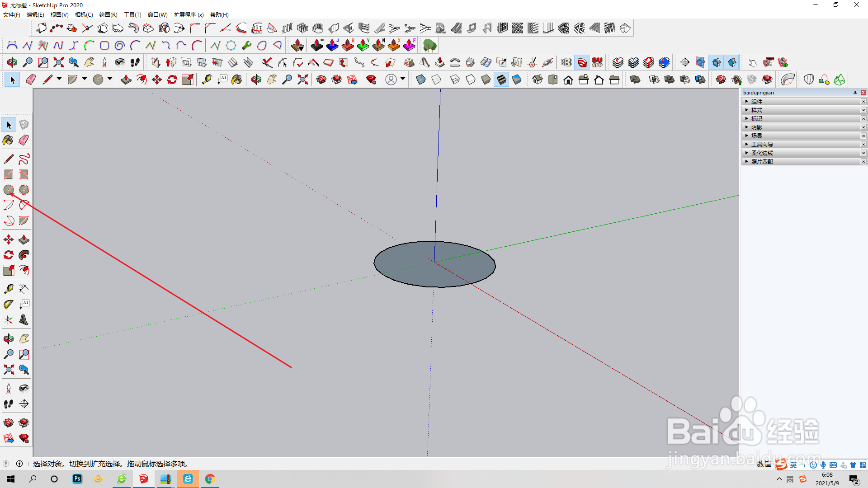
Task: Select the Pan hand tool in left toolbar
Action: (24, 338)
